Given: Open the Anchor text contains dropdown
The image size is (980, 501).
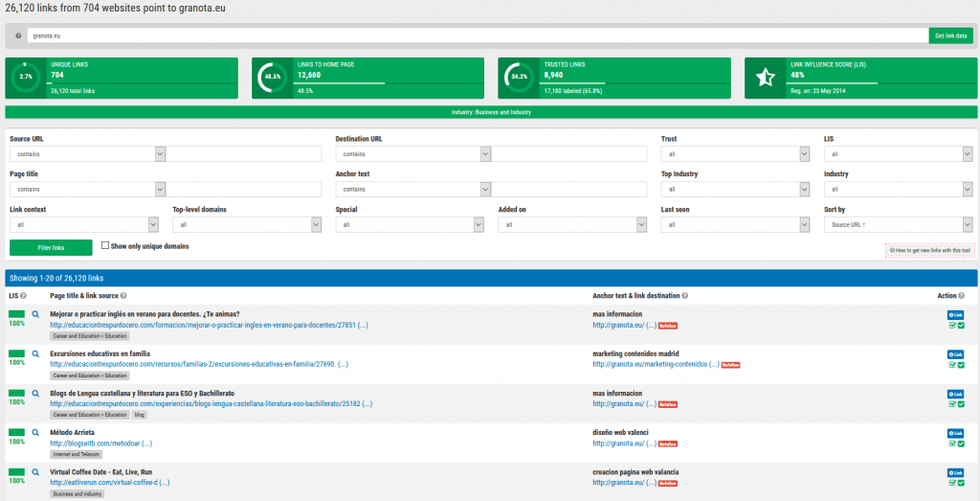Looking at the screenshot, I should (x=413, y=189).
